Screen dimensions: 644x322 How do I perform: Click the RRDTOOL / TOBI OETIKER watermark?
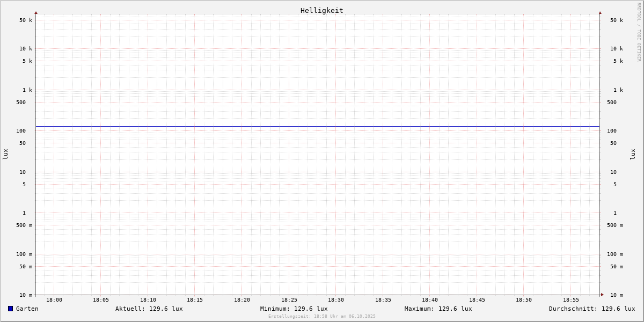pos(639,32)
